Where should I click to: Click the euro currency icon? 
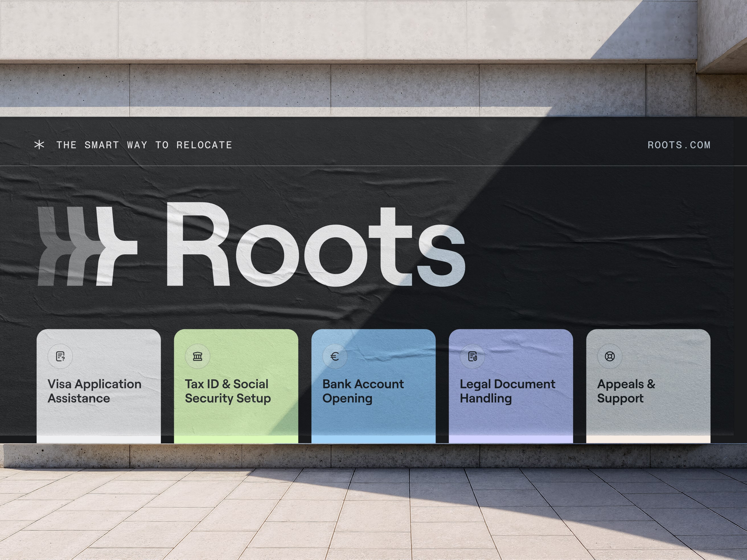[335, 357]
